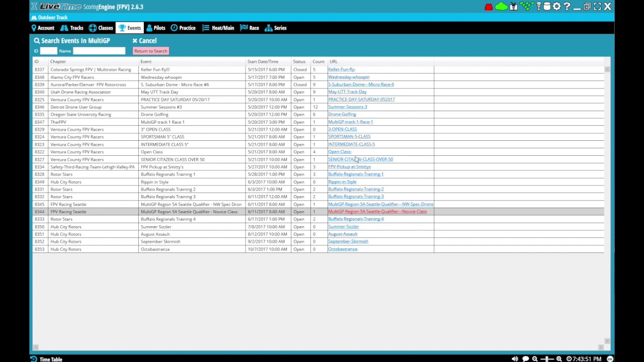Open the Practice tab
This screenshot has height=362, width=644.
pos(183,28)
